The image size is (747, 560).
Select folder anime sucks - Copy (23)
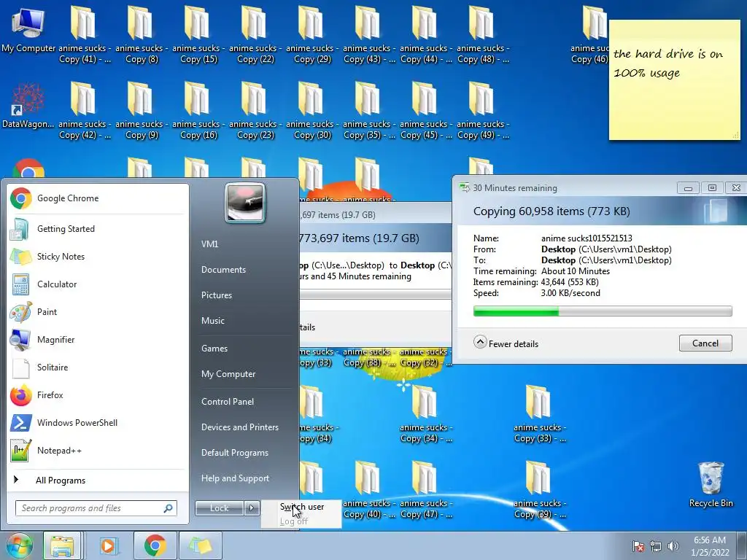click(x=255, y=110)
